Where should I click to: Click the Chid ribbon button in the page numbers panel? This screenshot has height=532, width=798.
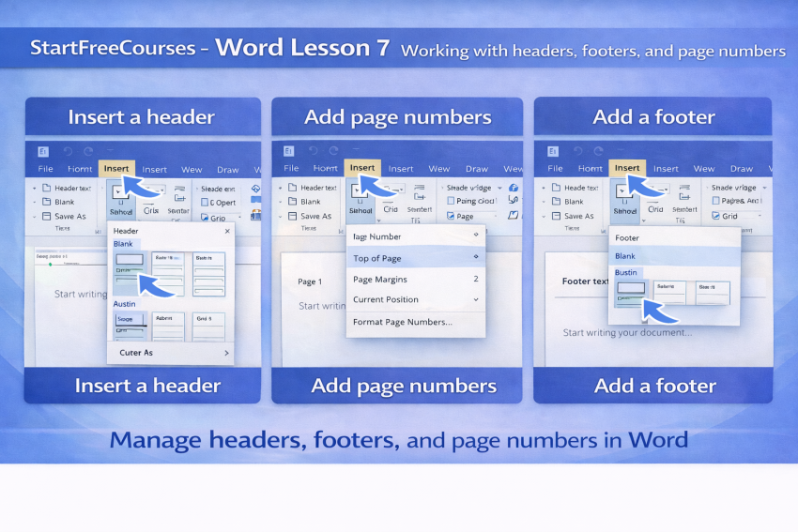coord(391,199)
